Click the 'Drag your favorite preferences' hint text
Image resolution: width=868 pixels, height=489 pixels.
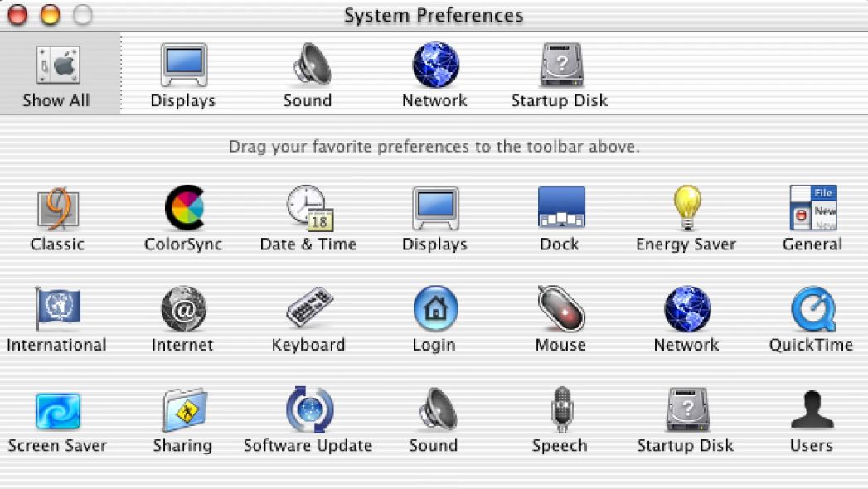[434, 147]
